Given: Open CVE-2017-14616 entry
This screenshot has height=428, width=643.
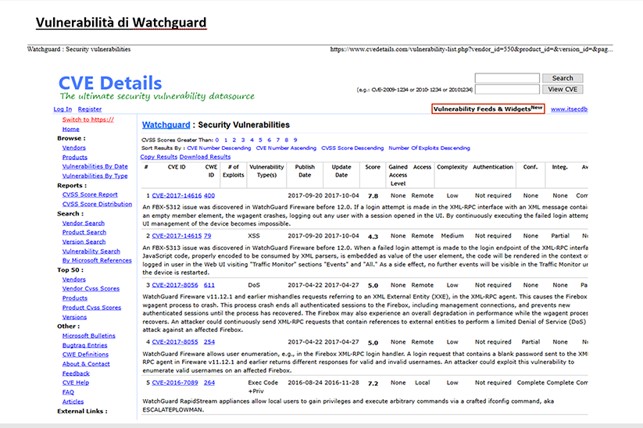Looking at the screenshot, I should 177,196.
